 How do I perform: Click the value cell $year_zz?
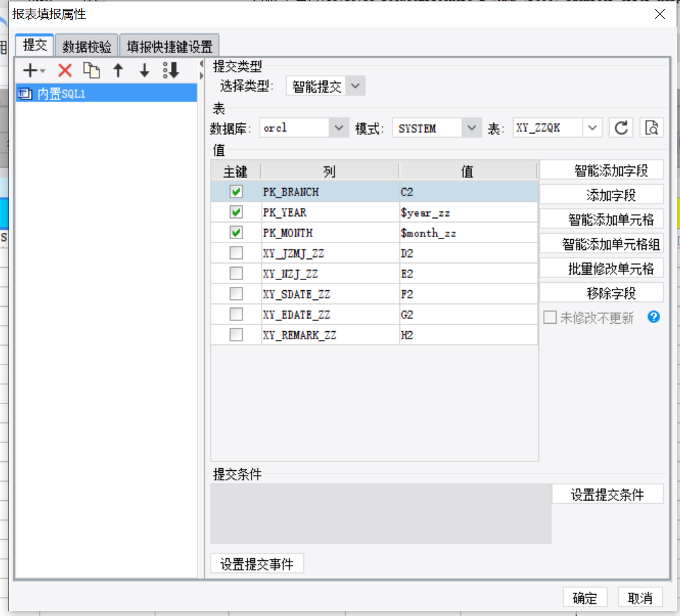pyautogui.click(x=468, y=212)
